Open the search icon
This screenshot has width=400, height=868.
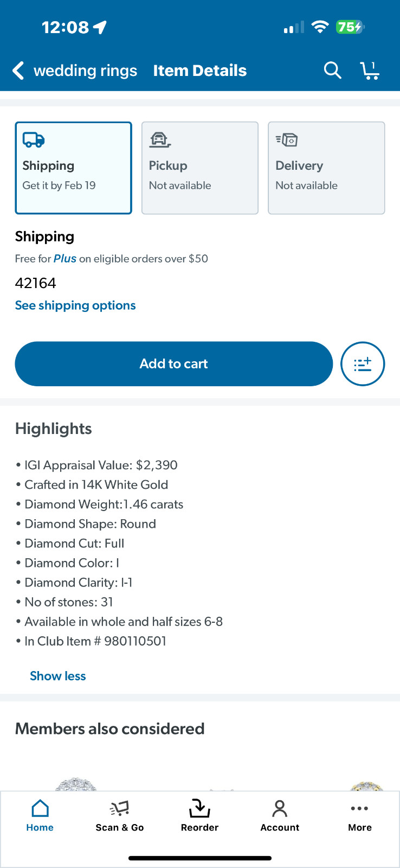coord(332,70)
